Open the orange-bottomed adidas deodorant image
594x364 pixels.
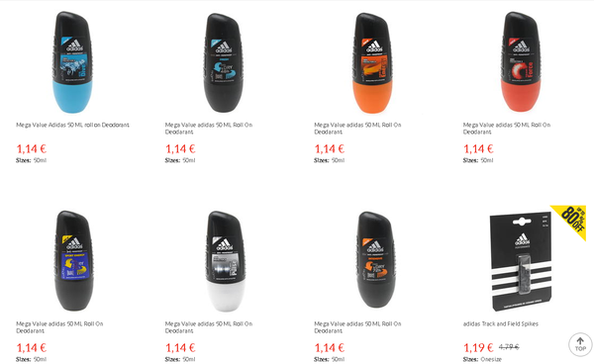coord(372,63)
